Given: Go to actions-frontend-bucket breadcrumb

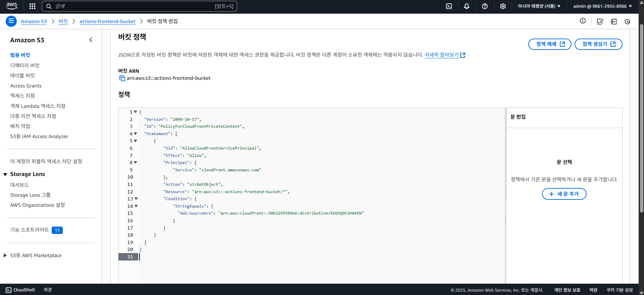Looking at the screenshot, I should (107, 21).
